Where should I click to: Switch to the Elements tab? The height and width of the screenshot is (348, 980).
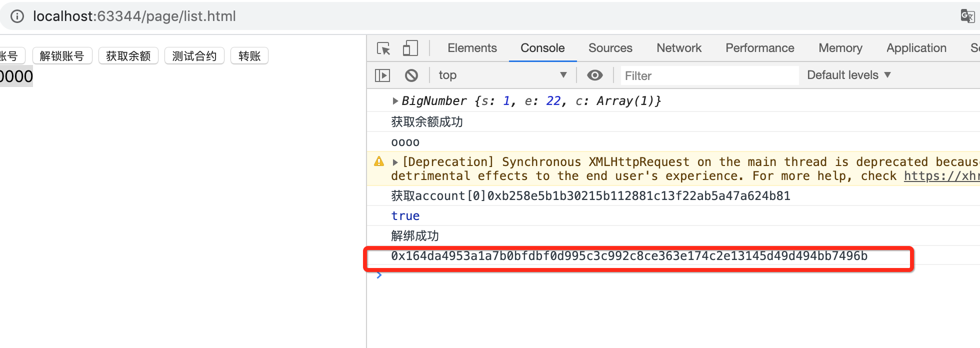(472, 48)
